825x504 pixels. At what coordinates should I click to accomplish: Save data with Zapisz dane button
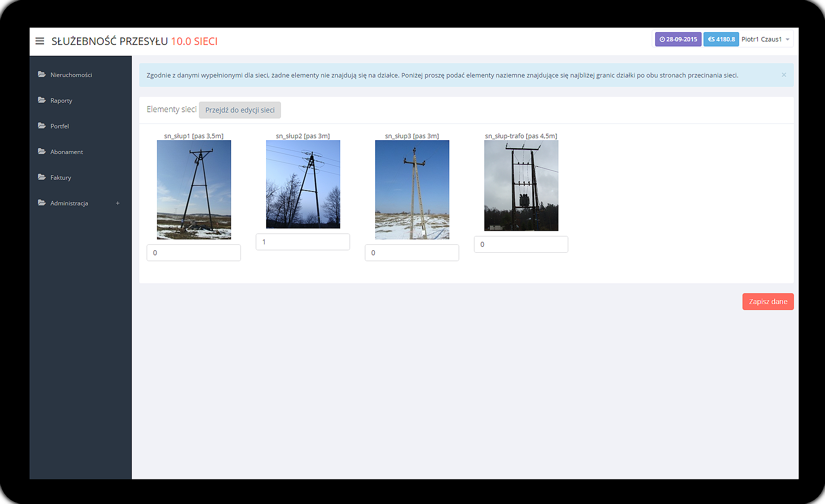click(768, 302)
